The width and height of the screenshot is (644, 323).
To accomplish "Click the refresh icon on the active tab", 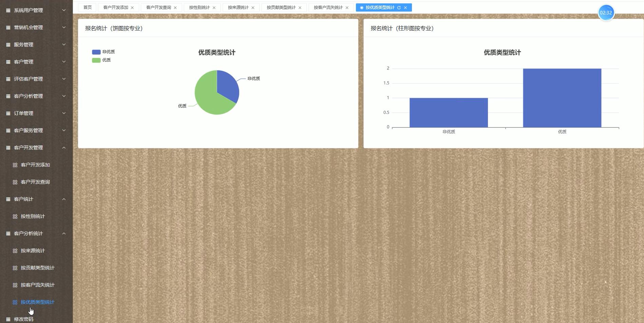I will coord(399,7).
